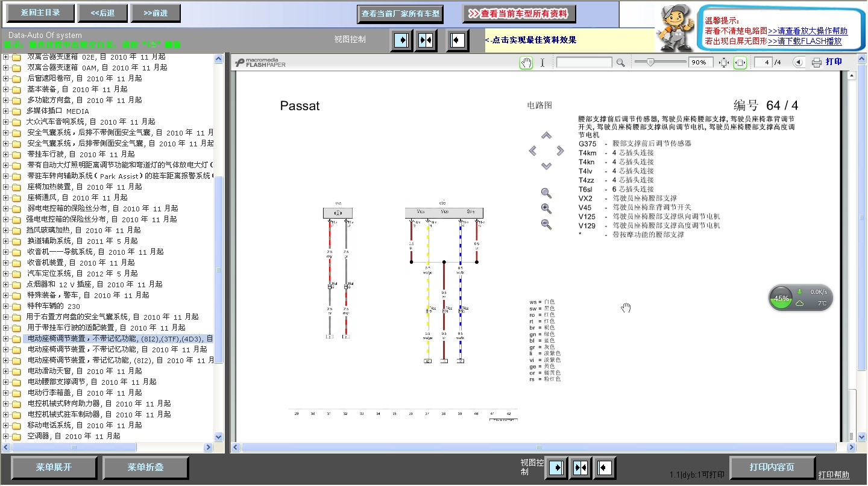The width and height of the screenshot is (868, 486).
Task: Open the 打印帮助 link
Action: tap(834, 475)
